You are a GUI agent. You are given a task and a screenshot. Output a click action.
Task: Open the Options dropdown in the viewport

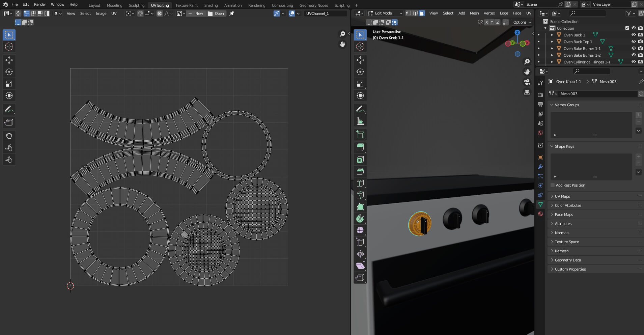(522, 22)
